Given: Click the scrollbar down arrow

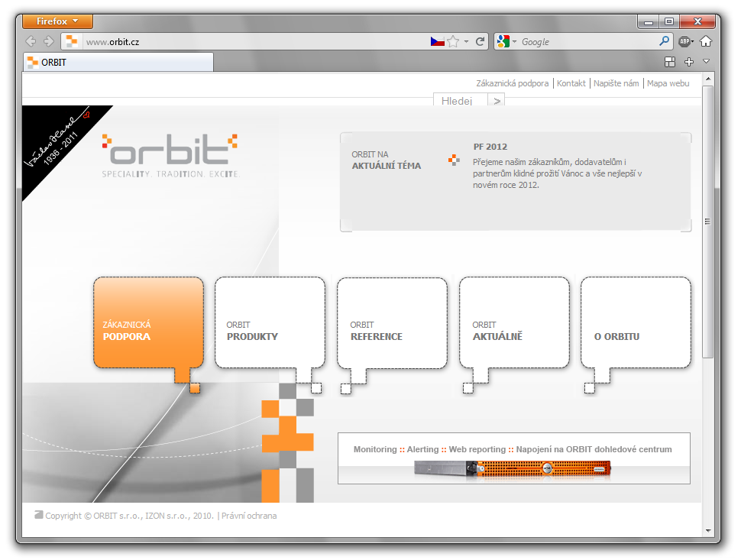Looking at the screenshot, I should tap(708, 531).
